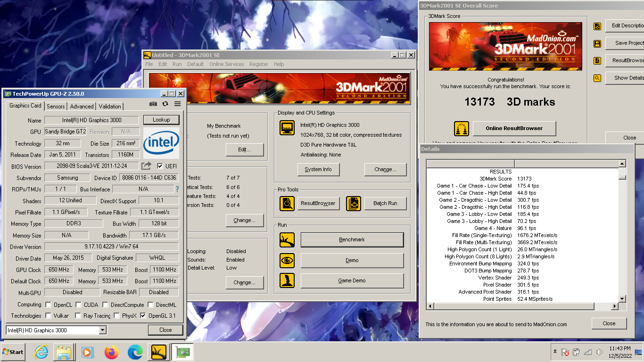Click the Details list scroll-down arrow
Viewport: 644px width, 362px height.
pyautogui.click(x=622, y=299)
